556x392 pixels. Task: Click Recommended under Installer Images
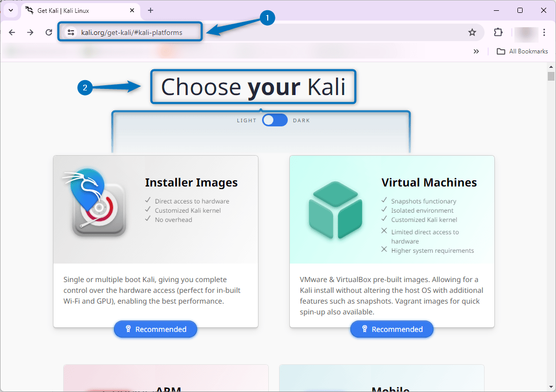tap(155, 329)
